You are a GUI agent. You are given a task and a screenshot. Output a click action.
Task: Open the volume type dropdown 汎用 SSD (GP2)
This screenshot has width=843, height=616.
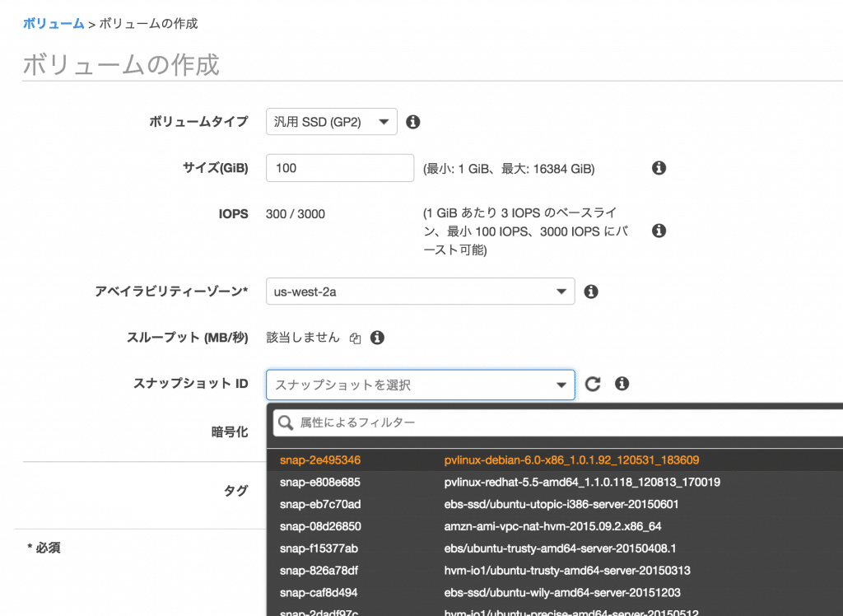coord(331,122)
